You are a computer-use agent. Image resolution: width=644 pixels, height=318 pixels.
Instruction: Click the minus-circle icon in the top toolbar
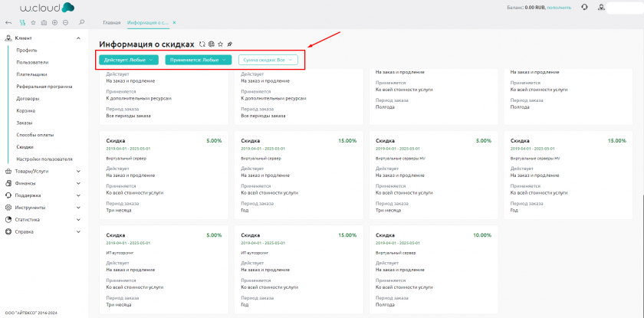[65, 22]
